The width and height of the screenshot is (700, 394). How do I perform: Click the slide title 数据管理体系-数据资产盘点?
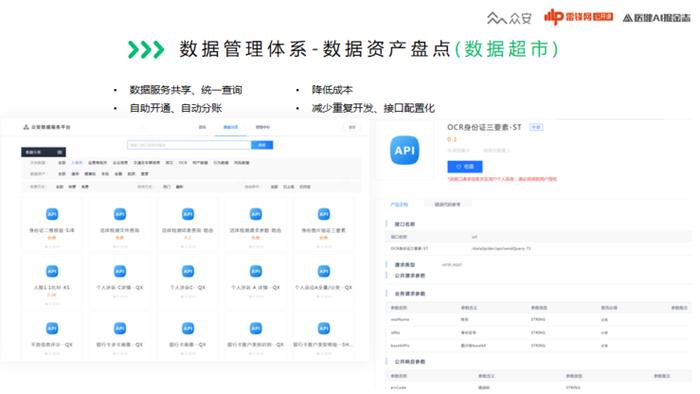tap(315, 49)
